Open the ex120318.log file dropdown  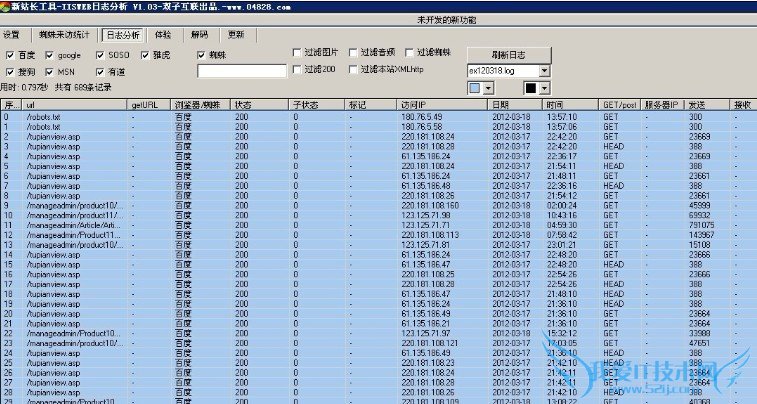tap(545, 71)
